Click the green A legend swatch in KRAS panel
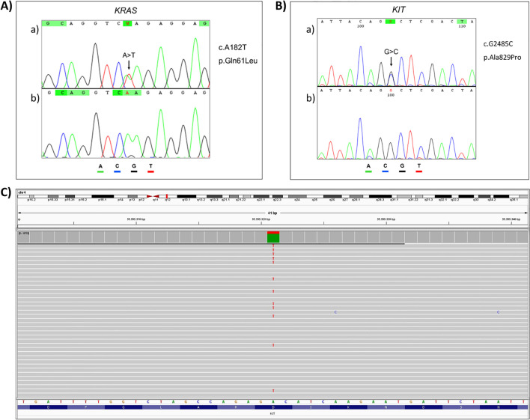 tap(100, 171)
